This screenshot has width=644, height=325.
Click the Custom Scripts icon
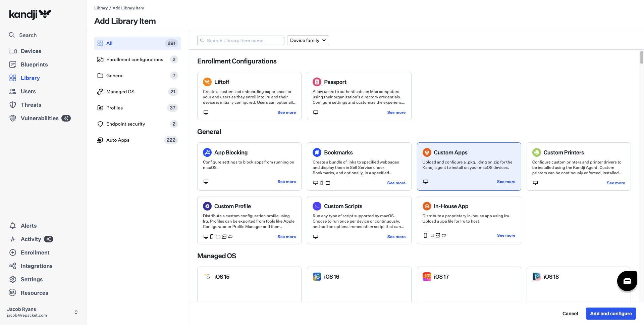317,206
